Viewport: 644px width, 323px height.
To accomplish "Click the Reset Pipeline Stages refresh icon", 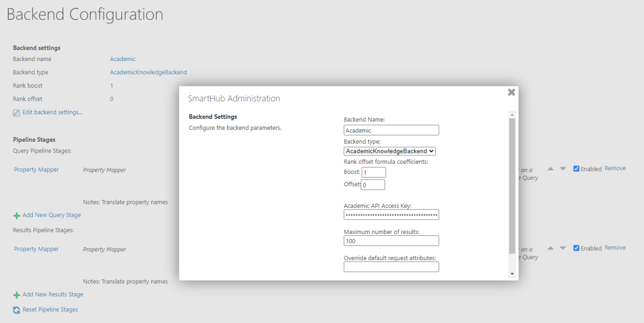I will pyautogui.click(x=17, y=310).
